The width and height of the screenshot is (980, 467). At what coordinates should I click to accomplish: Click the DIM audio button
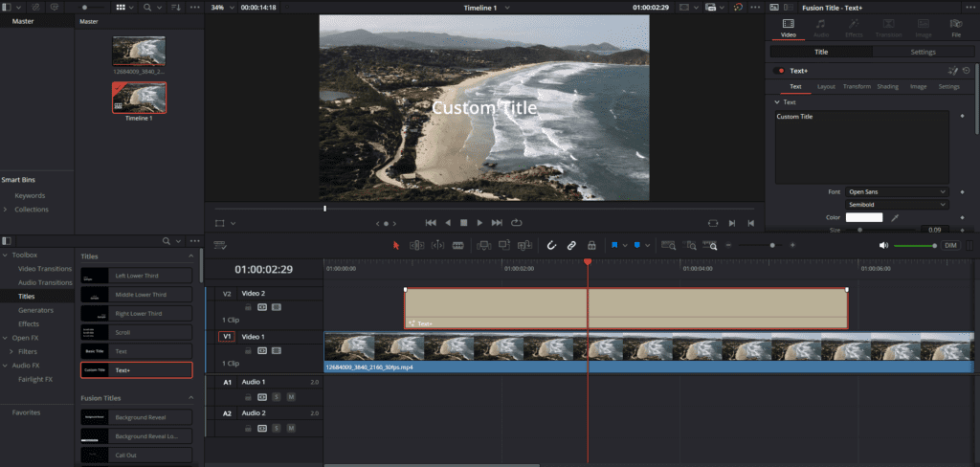point(950,245)
